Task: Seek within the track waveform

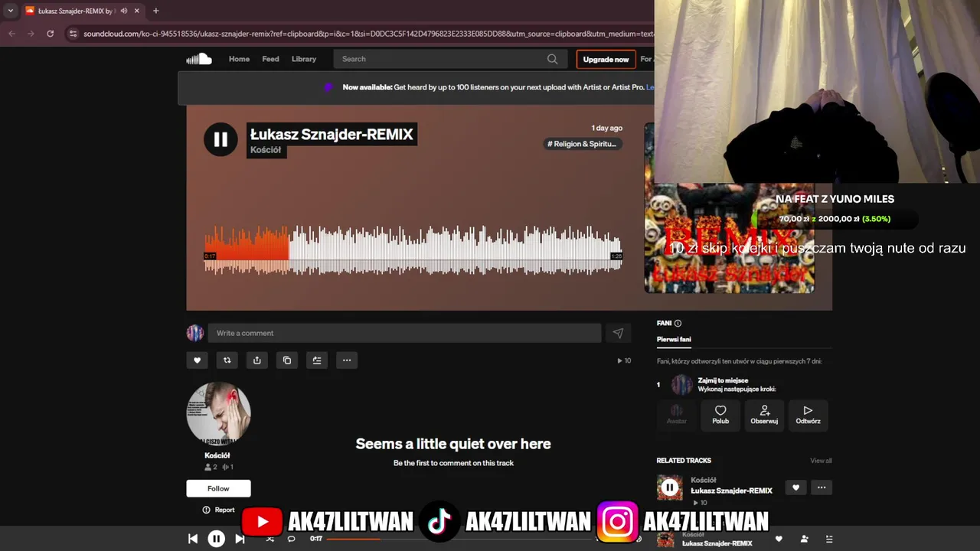Action: pyautogui.click(x=413, y=250)
